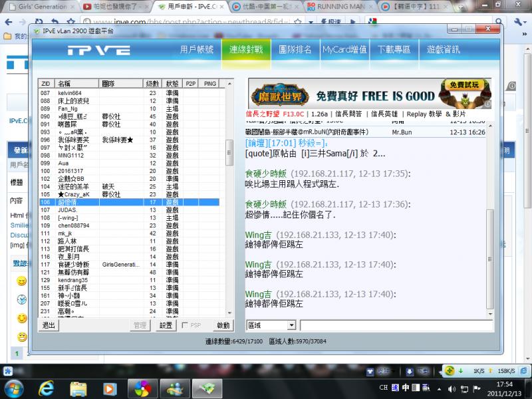Open the 1.26a link
Image resolution: width=532 pixels, height=399 pixels.
(319, 114)
